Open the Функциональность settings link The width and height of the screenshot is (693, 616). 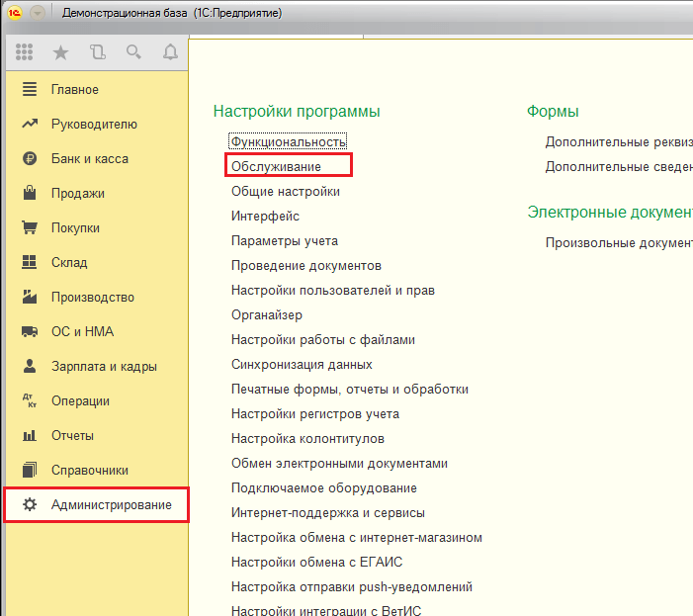pos(289,142)
